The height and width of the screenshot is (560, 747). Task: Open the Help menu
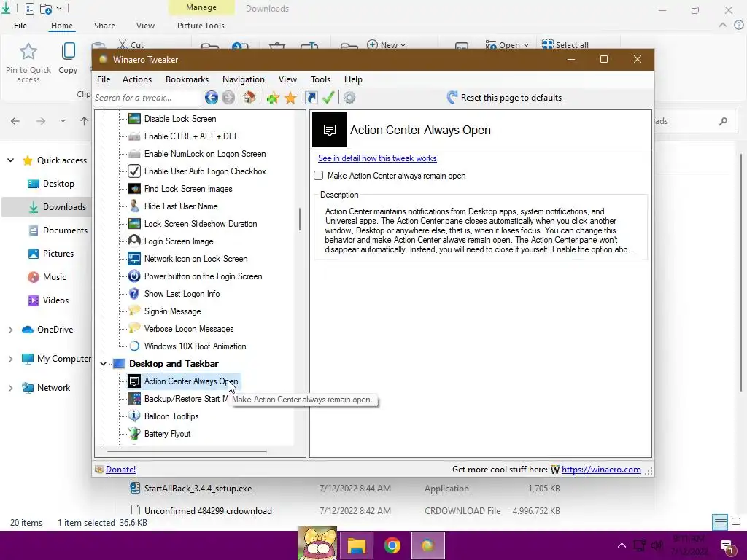pyautogui.click(x=353, y=79)
